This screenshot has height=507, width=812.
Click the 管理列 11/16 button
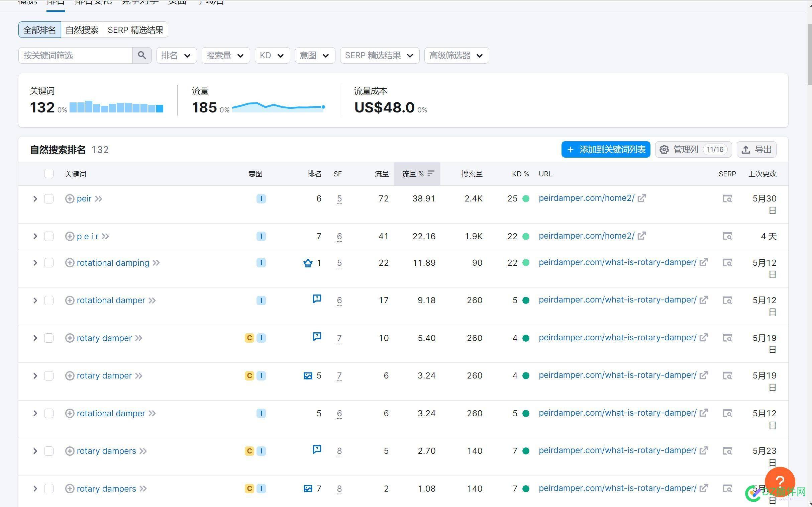pyautogui.click(x=693, y=150)
